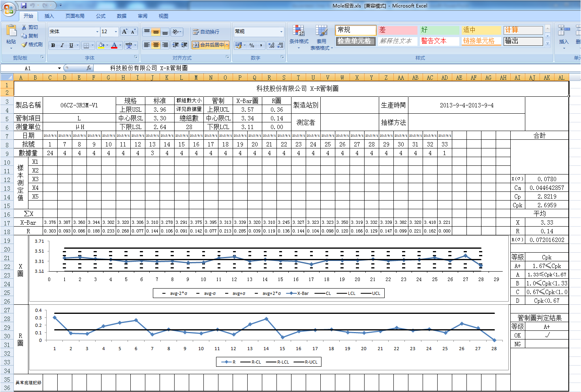Select the Format Painter (格式刷) brush

32,45
